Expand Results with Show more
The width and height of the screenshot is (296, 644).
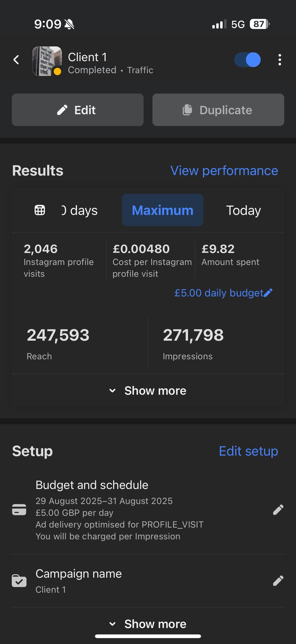click(x=148, y=391)
